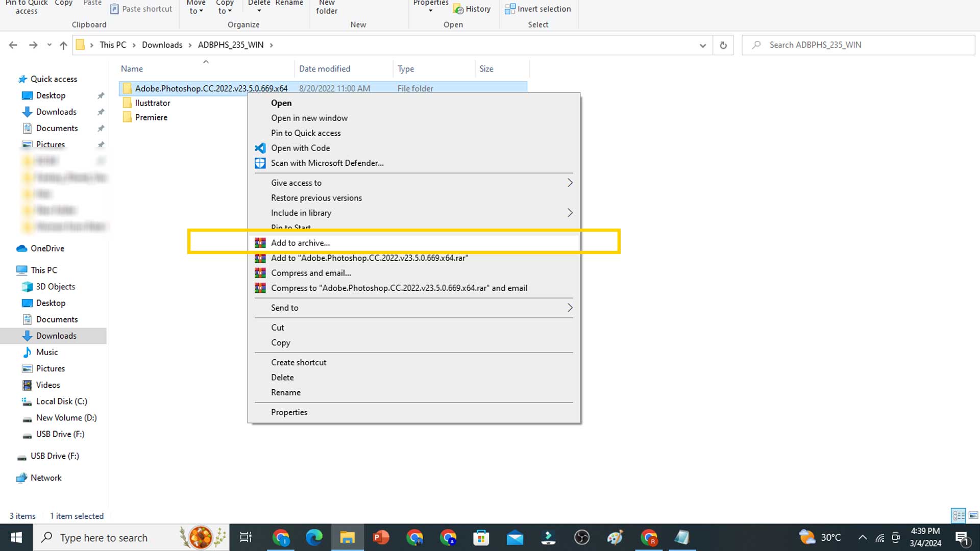Open the 'Move to' ribbon dropdown
The image size is (980, 551).
click(x=196, y=7)
